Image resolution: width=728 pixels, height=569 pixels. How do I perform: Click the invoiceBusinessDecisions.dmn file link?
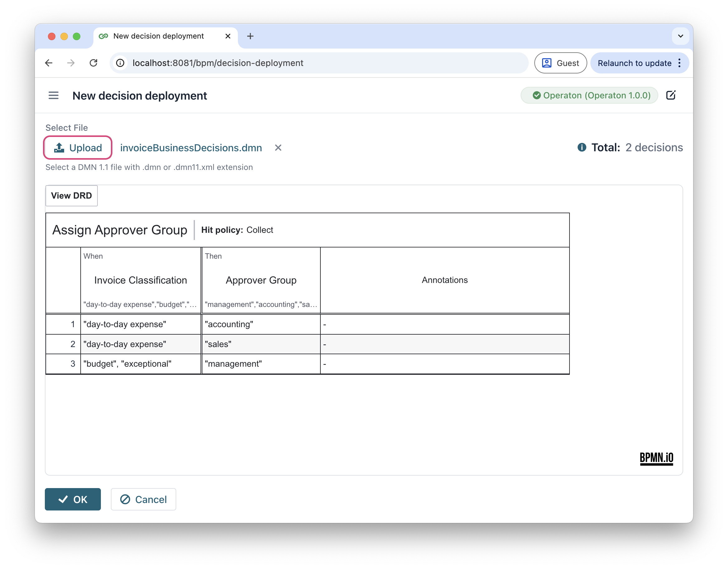point(191,148)
